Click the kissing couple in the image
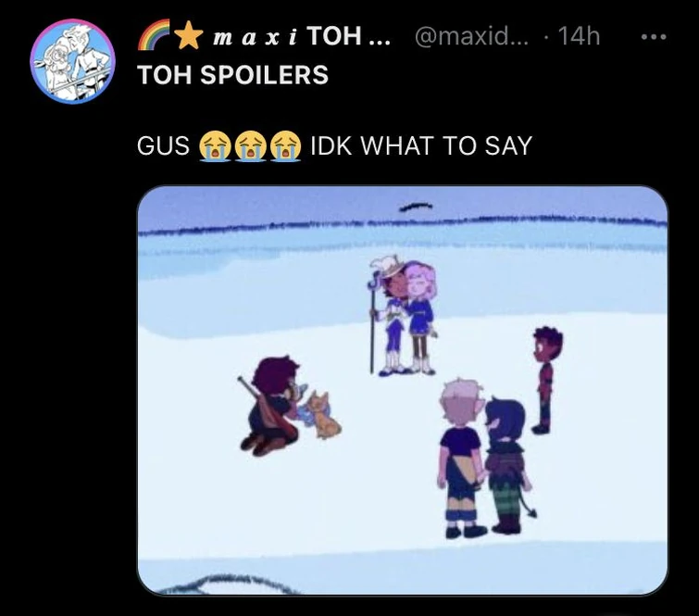This screenshot has width=699, height=616. [404, 316]
